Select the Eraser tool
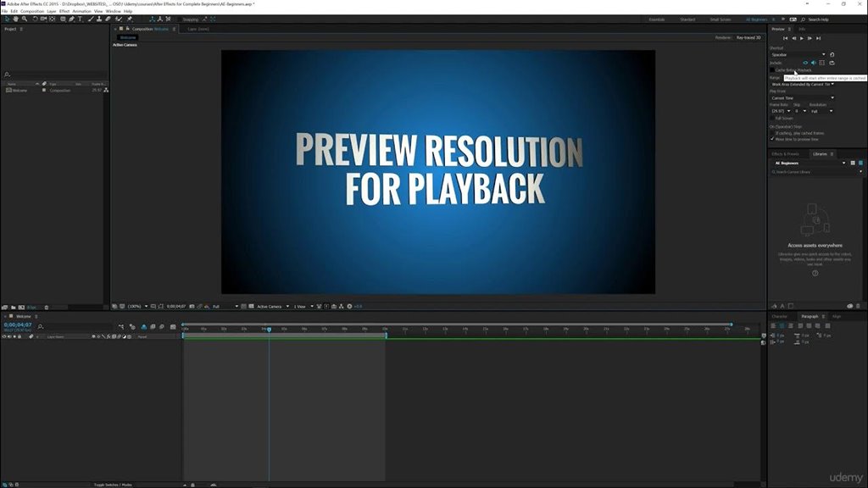Image resolution: width=868 pixels, height=488 pixels. tap(108, 19)
